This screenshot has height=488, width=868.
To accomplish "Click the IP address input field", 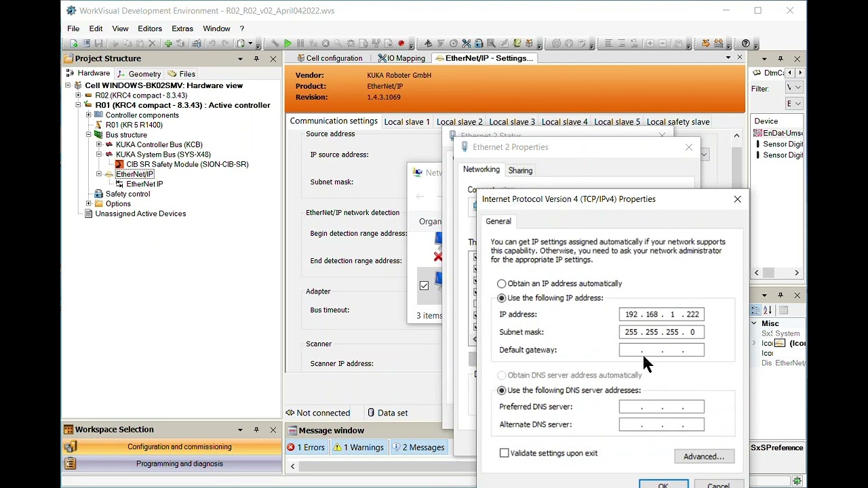I will [661, 314].
